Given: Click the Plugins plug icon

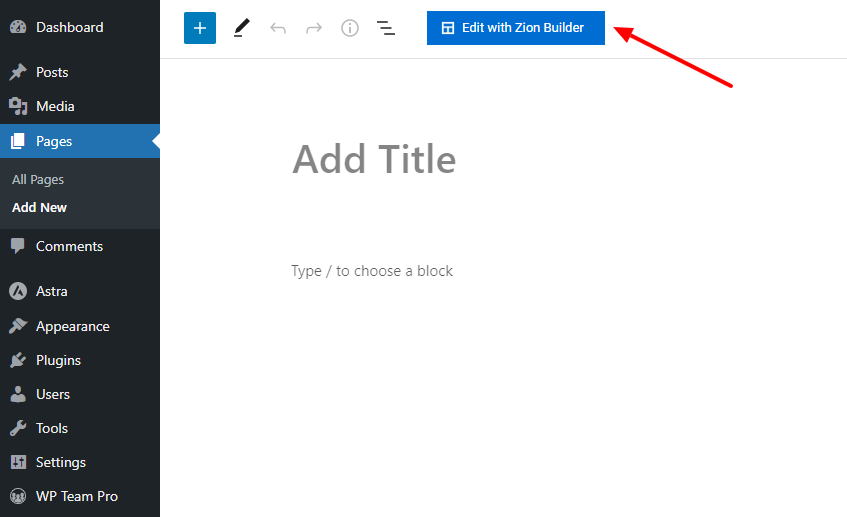Looking at the screenshot, I should [18, 360].
